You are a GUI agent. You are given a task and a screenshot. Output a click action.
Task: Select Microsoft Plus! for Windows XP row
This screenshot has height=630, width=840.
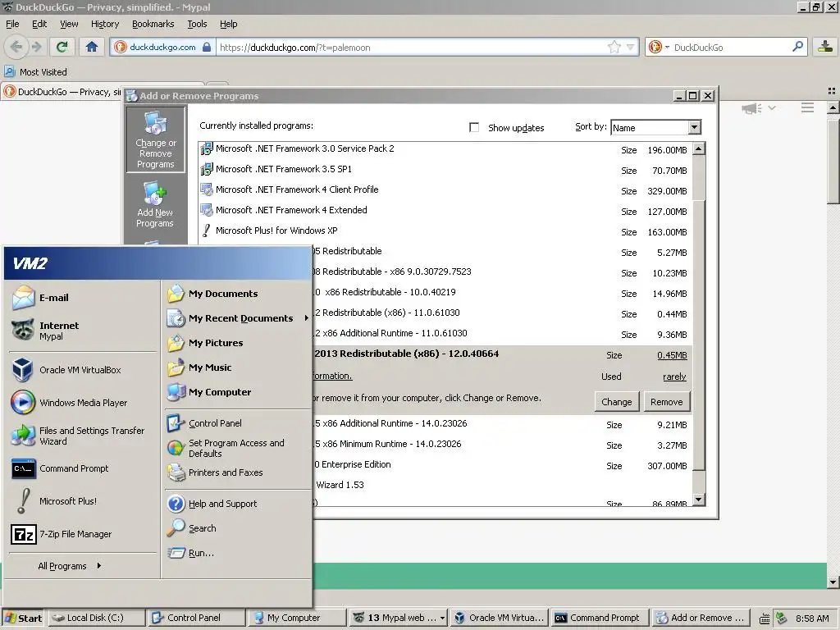[x=445, y=231]
